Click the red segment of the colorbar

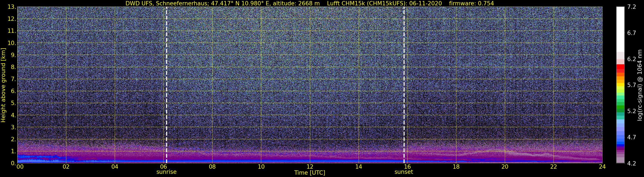point(620,67)
